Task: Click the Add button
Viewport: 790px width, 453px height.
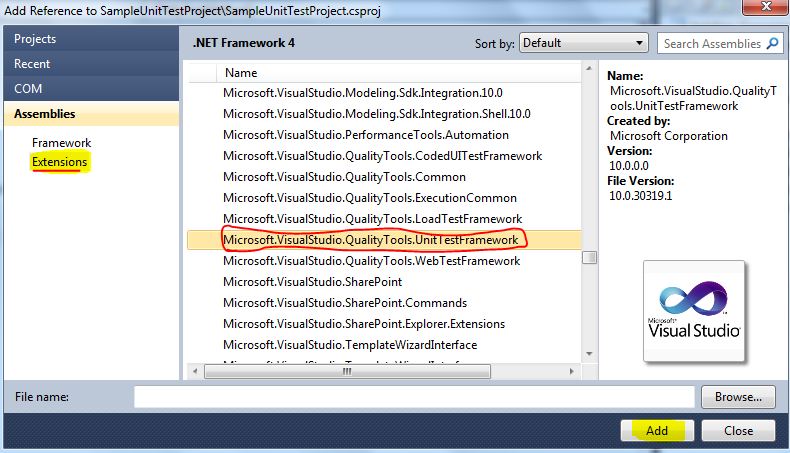Action: coord(657,431)
